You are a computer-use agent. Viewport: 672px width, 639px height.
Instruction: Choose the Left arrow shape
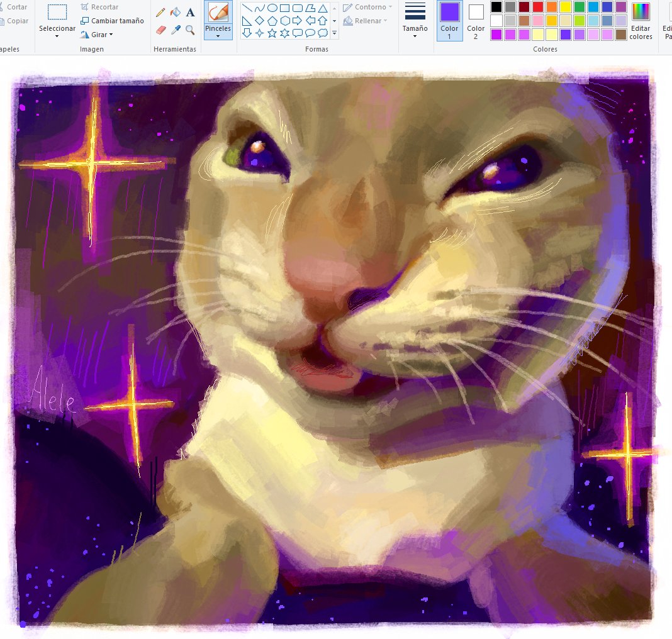pyautogui.click(x=310, y=21)
